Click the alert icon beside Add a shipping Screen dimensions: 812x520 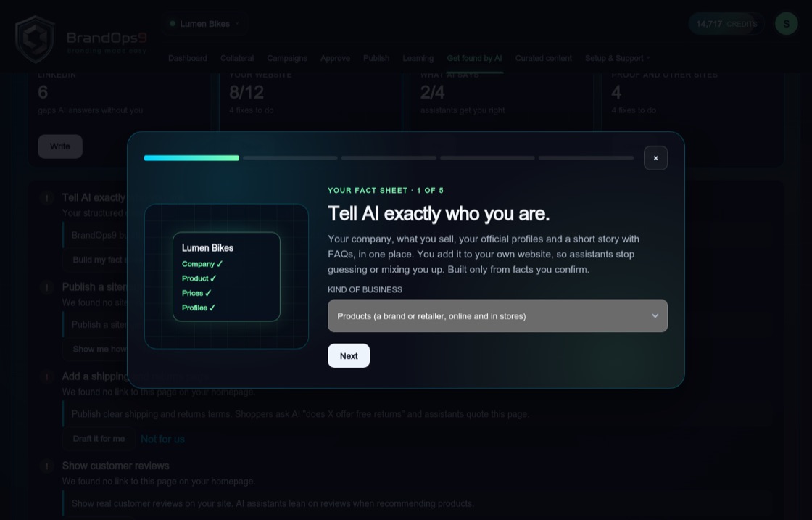47,376
